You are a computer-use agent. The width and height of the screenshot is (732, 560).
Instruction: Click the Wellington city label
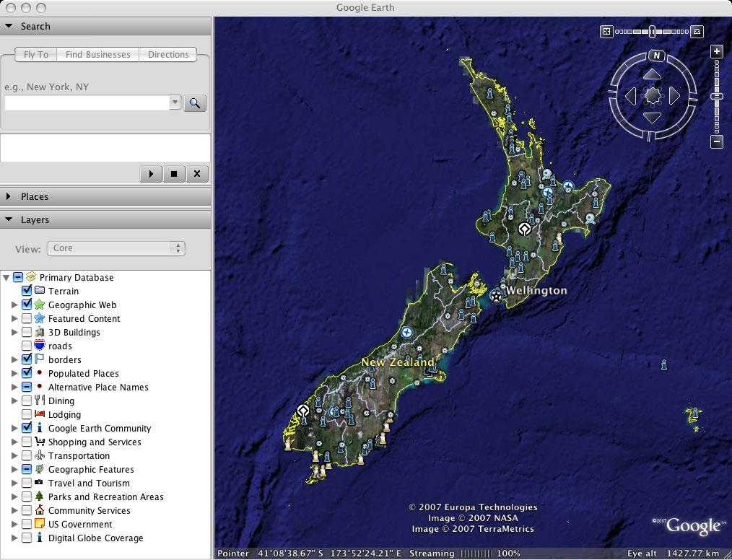[536, 291]
